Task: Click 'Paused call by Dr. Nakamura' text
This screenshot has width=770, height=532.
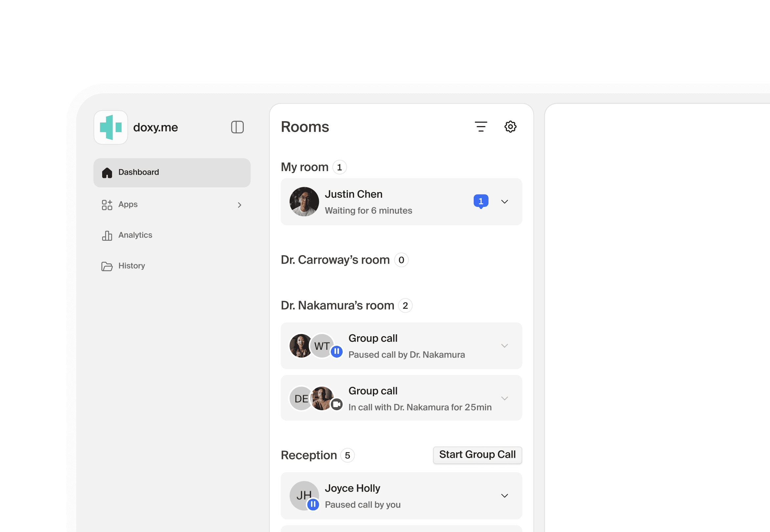Action: click(x=406, y=355)
